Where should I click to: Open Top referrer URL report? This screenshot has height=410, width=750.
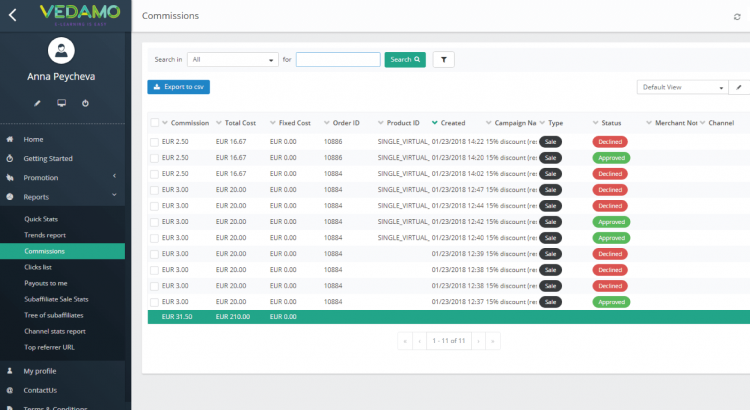click(x=49, y=347)
